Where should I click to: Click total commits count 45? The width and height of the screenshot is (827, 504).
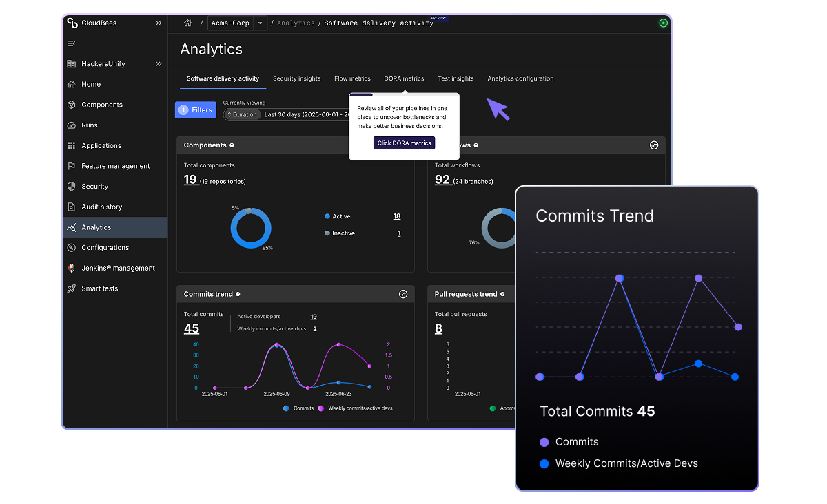click(x=192, y=328)
